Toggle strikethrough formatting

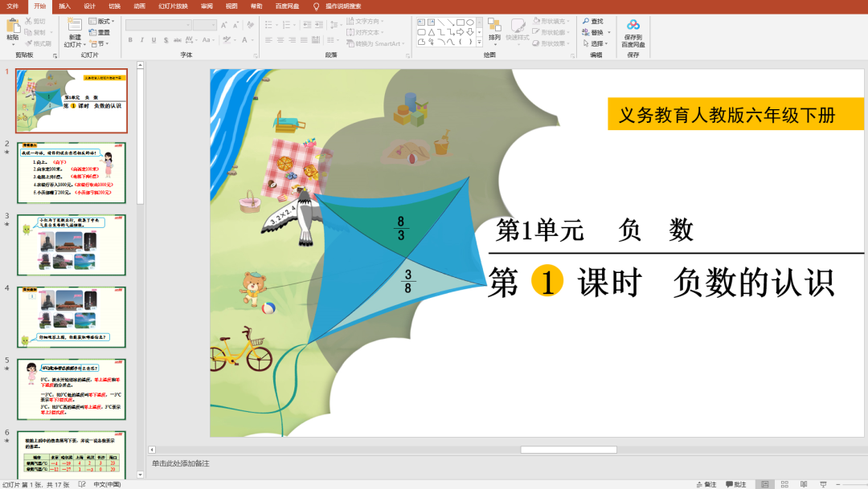coord(165,39)
